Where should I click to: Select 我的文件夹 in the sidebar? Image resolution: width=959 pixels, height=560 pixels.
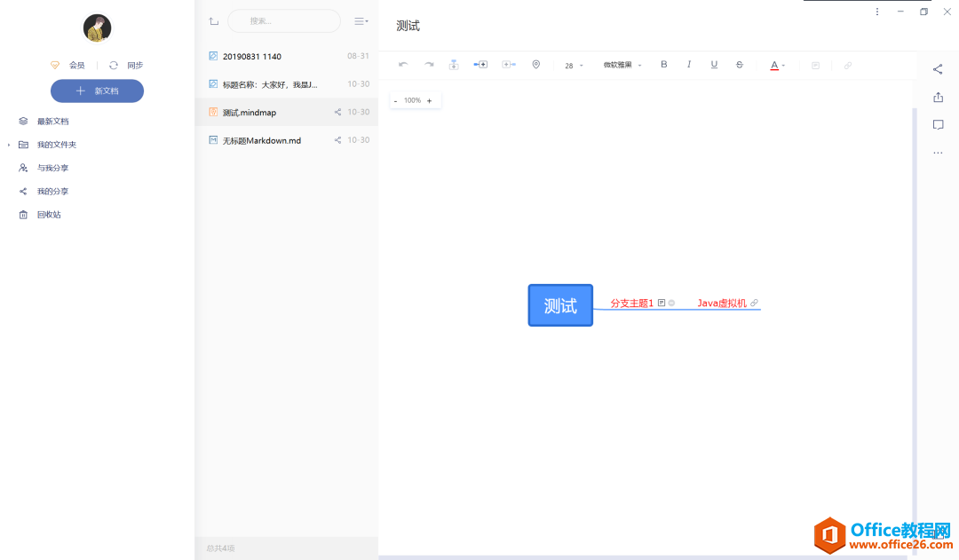click(x=56, y=145)
